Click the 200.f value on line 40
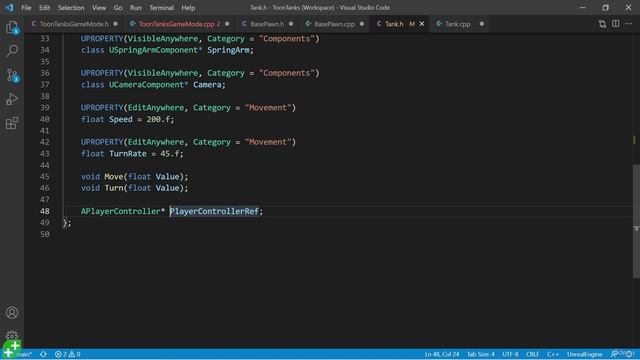The image size is (640, 360). (x=158, y=119)
